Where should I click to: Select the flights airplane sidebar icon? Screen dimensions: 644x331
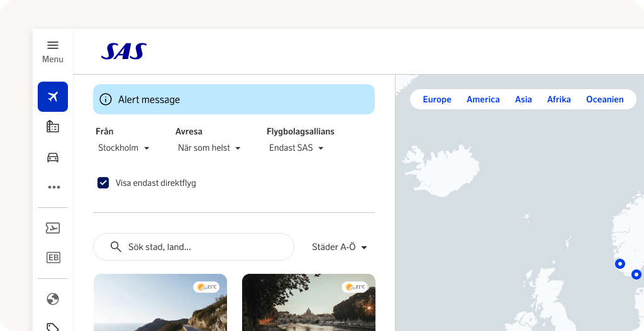click(53, 97)
